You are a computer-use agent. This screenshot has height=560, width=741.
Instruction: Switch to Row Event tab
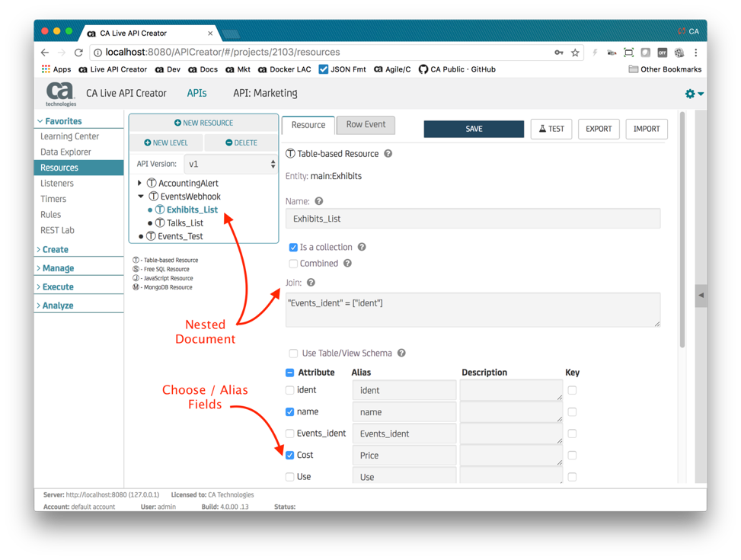366,124
